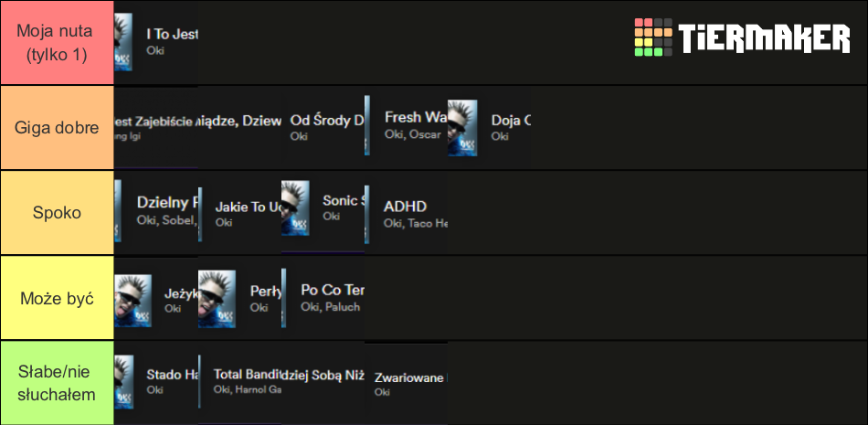The width and height of the screenshot is (868, 425).
Task: Pick the 'Fresh Wa' Oki, Oscar tile
Action: (x=406, y=127)
